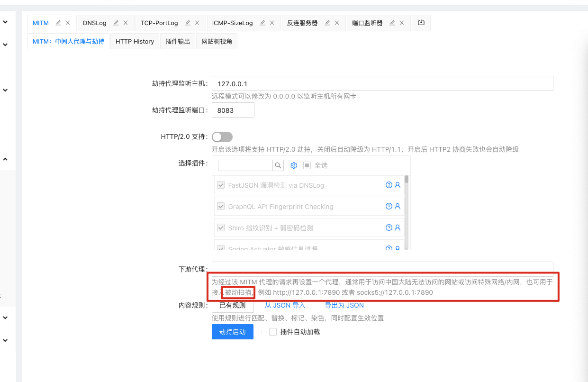Screen dimensions: 588x382
Task: Expand the bottom left sidebar chevron
Action: pyautogui.click(x=5, y=340)
